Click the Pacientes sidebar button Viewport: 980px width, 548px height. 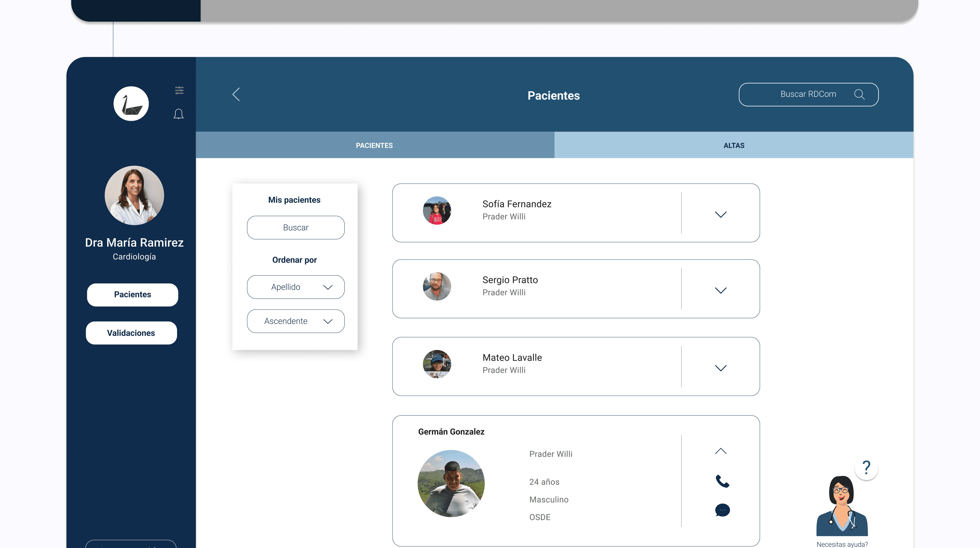tap(132, 295)
